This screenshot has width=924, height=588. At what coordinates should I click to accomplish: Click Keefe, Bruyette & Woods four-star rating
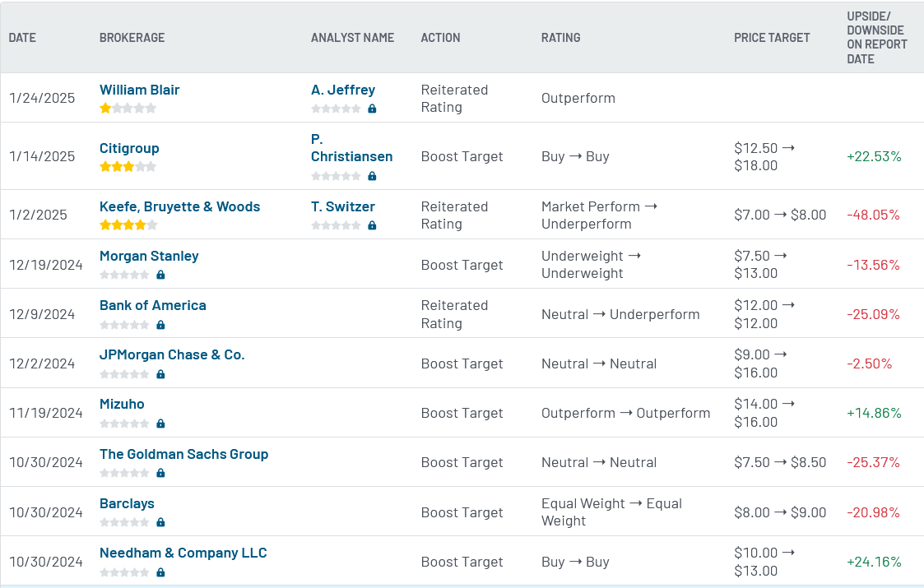click(128, 225)
